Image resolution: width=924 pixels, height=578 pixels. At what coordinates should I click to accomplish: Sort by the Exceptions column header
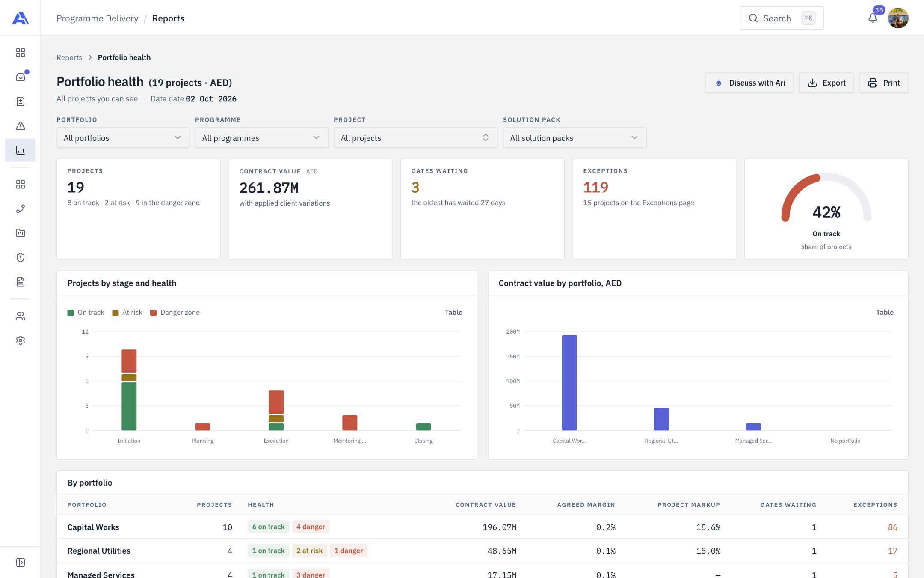tap(875, 505)
